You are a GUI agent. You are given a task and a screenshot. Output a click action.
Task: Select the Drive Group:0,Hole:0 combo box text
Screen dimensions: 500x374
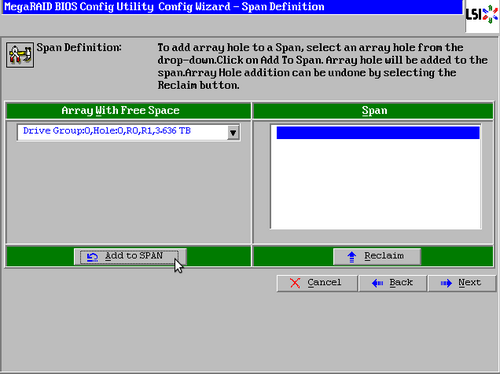107,131
